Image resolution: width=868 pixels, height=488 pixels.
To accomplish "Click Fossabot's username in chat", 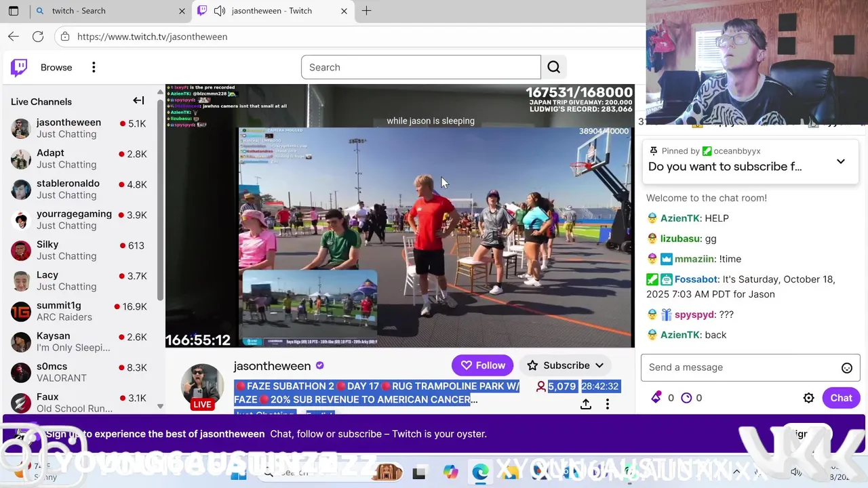I will (x=696, y=279).
